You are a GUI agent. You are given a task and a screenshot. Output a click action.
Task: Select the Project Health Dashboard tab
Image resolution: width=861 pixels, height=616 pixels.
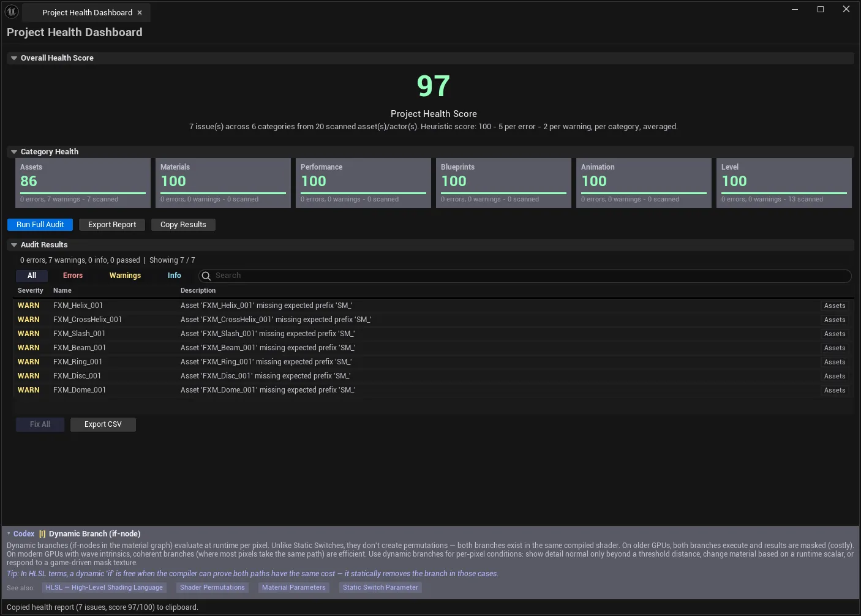[x=87, y=13]
